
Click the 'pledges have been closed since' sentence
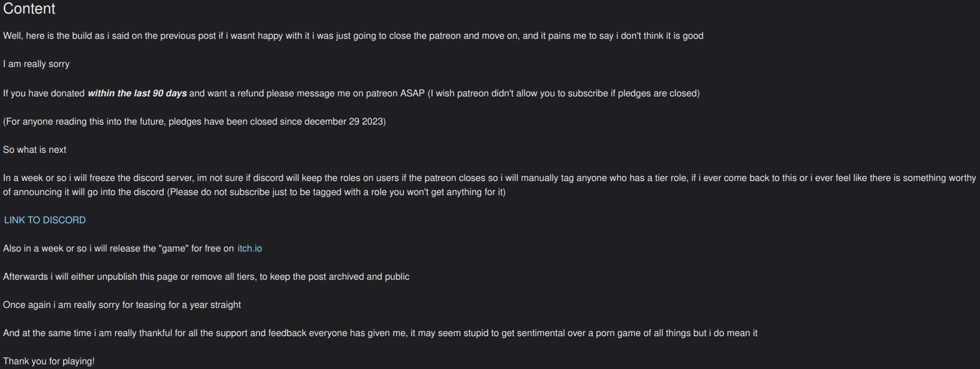(235, 121)
